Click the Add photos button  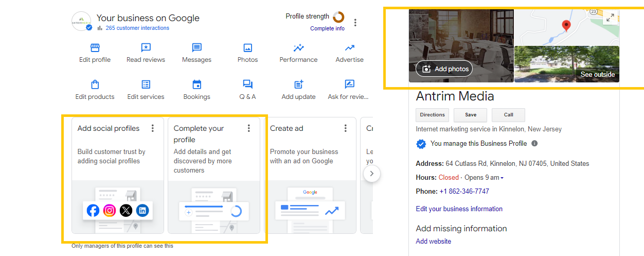tap(444, 69)
